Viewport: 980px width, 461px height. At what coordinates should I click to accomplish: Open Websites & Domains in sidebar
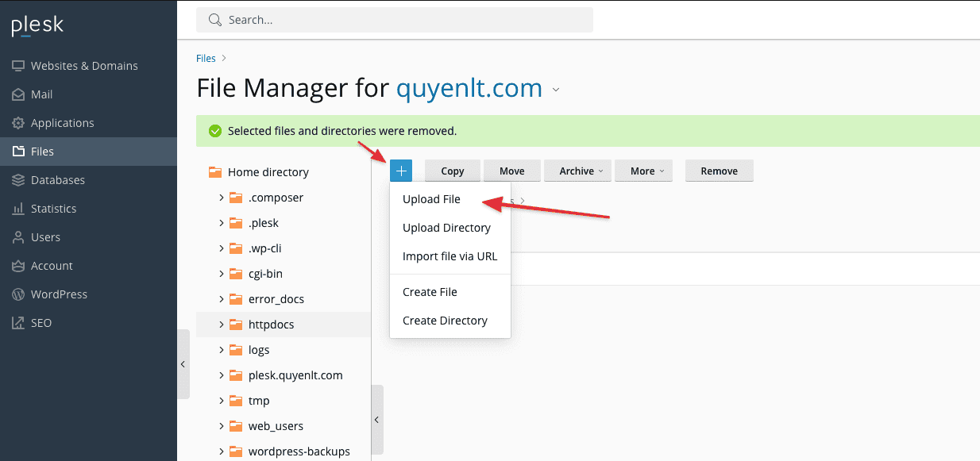click(83, 66)
